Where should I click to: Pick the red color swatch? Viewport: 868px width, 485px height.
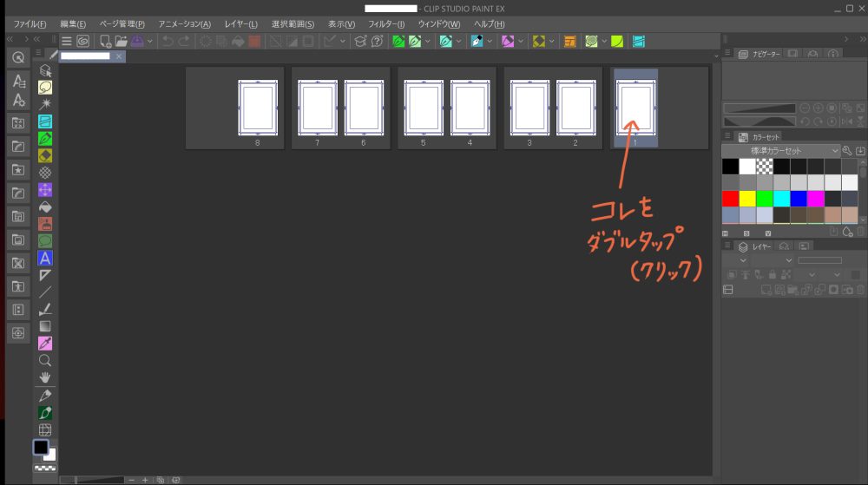(x=730, y=198)
